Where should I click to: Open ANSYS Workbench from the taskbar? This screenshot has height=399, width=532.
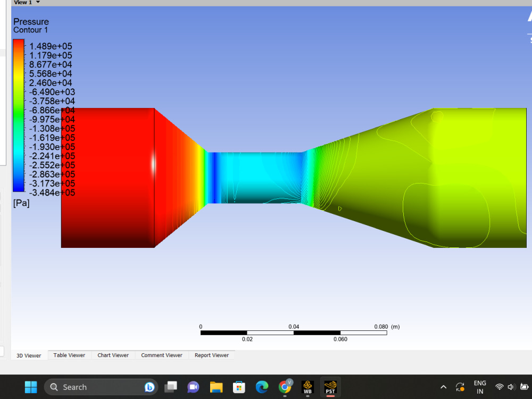point(307,387)
